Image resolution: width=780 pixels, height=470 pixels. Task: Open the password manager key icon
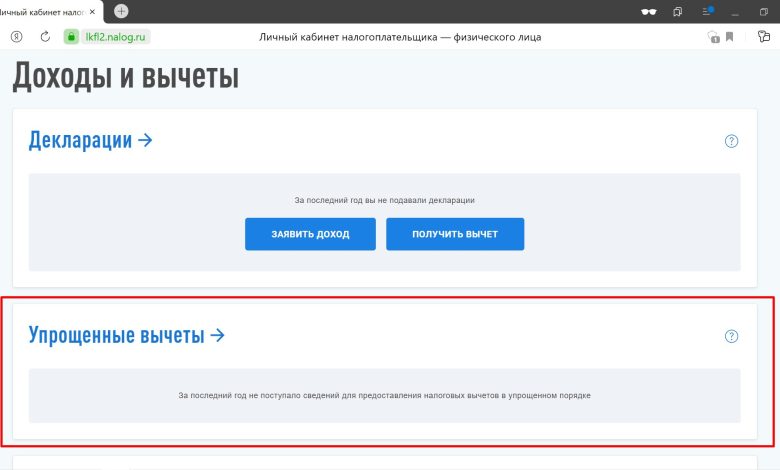(x=763, y=37)
